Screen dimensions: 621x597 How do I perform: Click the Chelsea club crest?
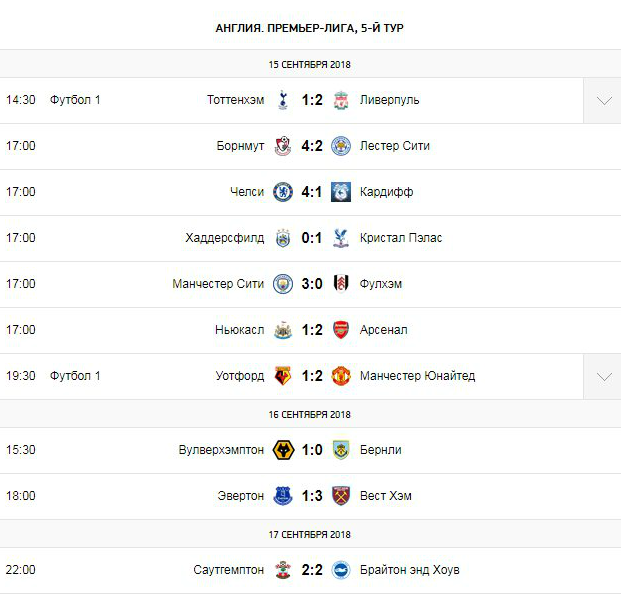(x=283, y=192)
